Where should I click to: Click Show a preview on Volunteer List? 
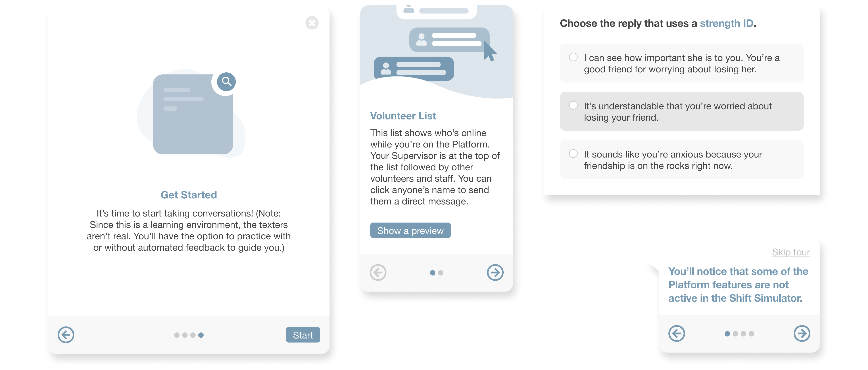coord(410,230)
